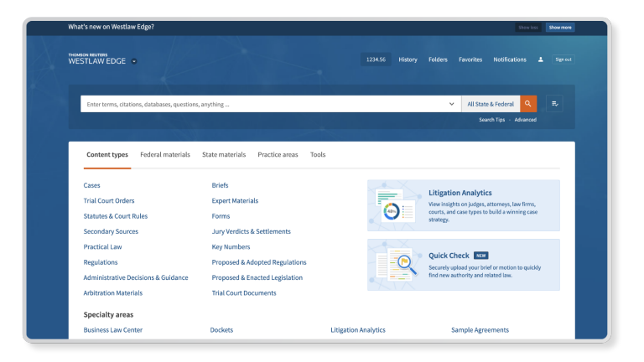Click the Sign out button
The width and height of the screenshot is (644, 362).
coord(563,59)
